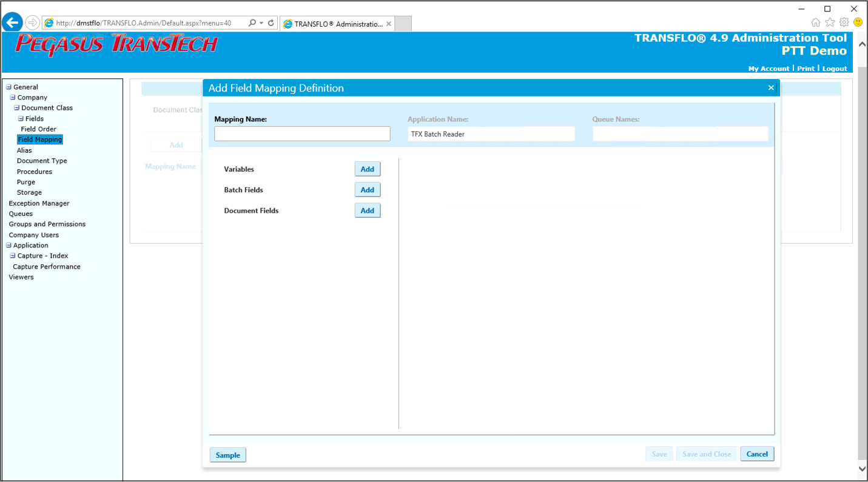Click into the Mapping Name field
This screenshot has height=482, width=868.
[302, 134]
